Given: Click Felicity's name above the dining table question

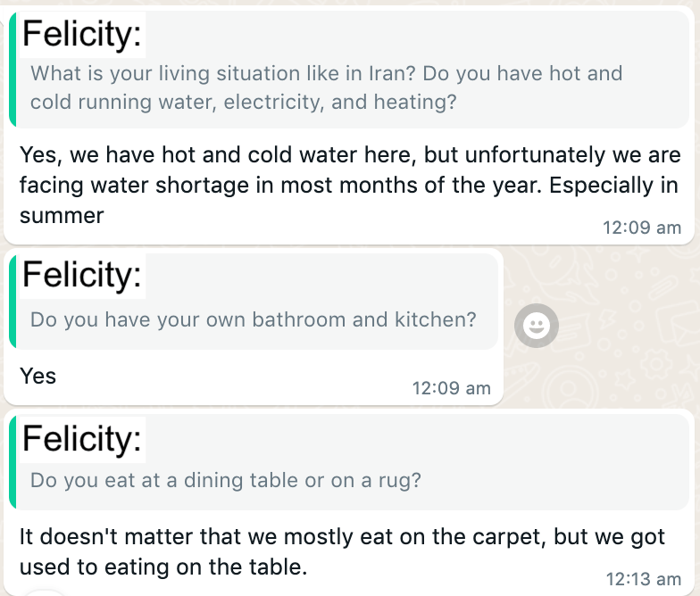Looking at the screenshot, I should [81, 438].
